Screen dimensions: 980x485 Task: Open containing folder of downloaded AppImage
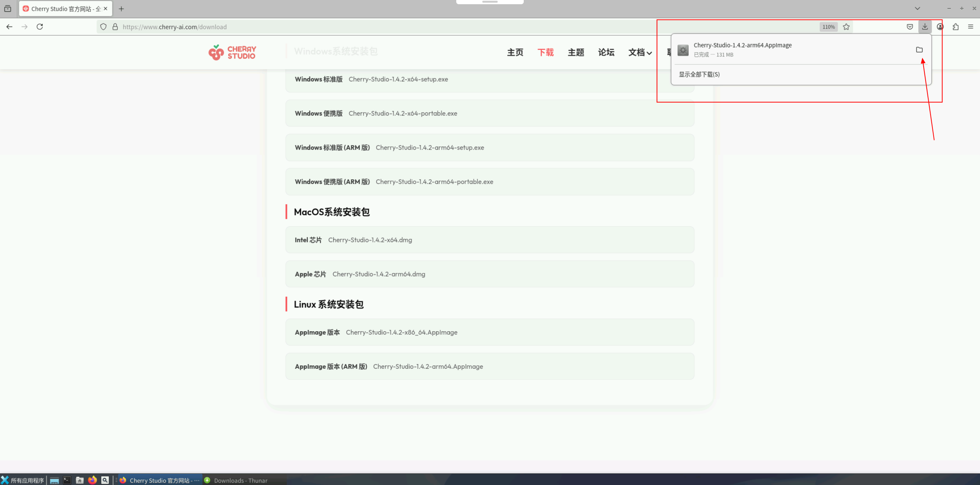click(919, 50)
